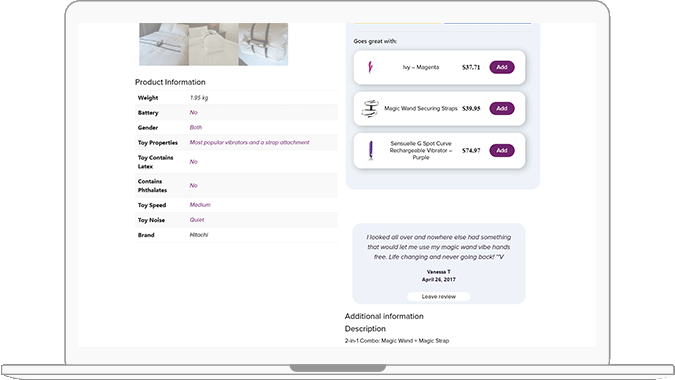Viewport: 675px width, 380px height.
Task: Click the Toy Contains Latex value 'No'
Action: [193, 162]
